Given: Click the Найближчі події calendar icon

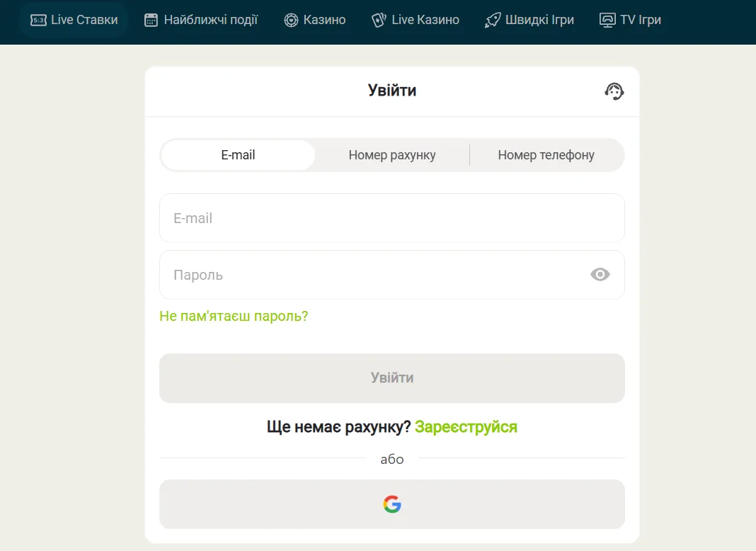Looking at the screenshot, I should pos(151,20).
